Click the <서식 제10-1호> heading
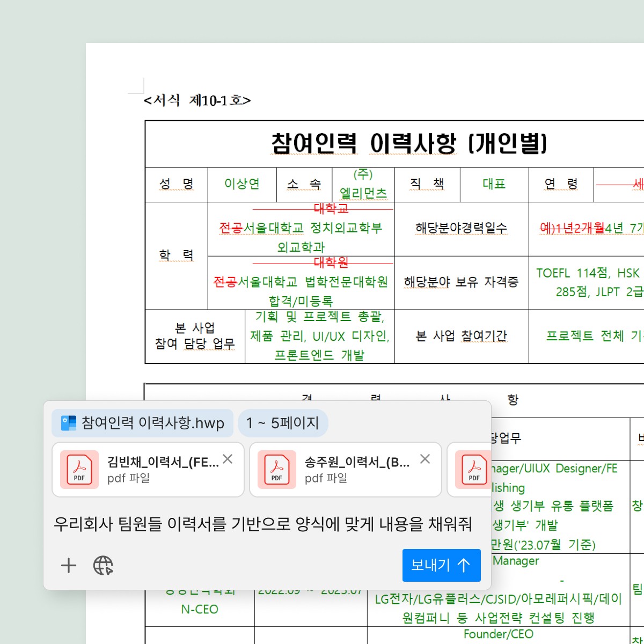The height and width of the screenshot is (644, 644). (197, 100)
